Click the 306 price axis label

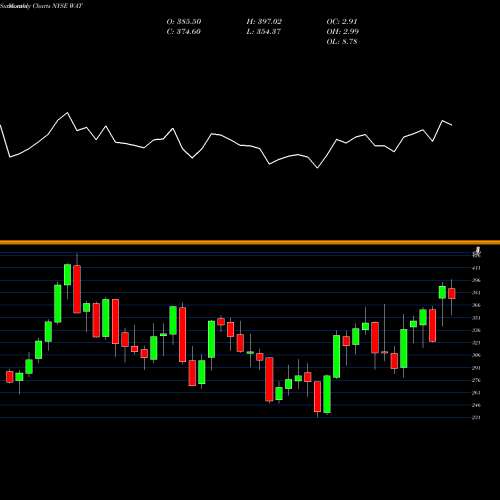(x=476, y=355)
